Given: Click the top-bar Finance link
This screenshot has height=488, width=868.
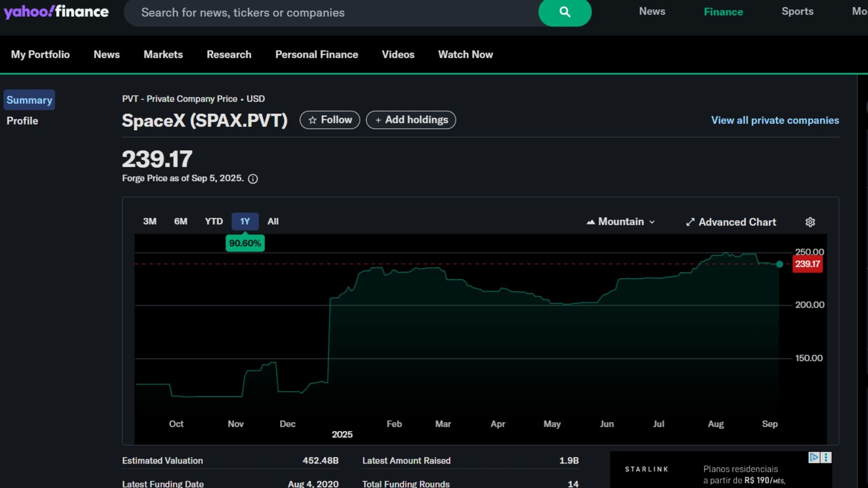Looking at the screenshot, I should pyautogui.click(x=723, y=12).
